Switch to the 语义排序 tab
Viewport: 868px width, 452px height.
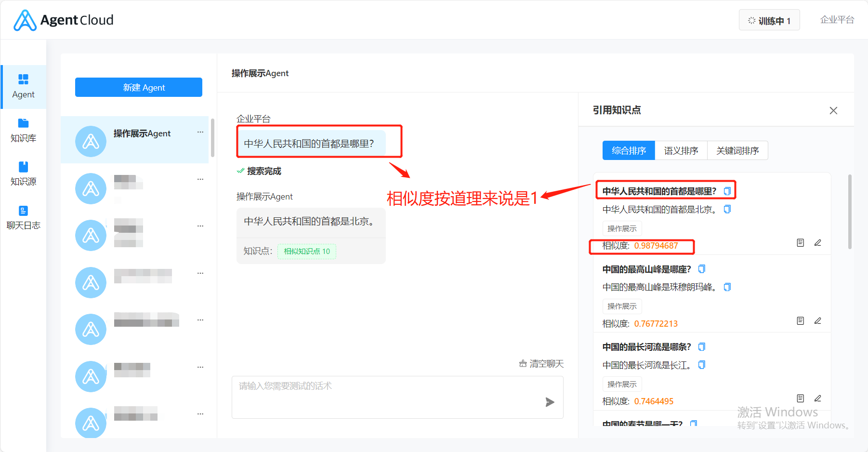(x=681, y=150)
